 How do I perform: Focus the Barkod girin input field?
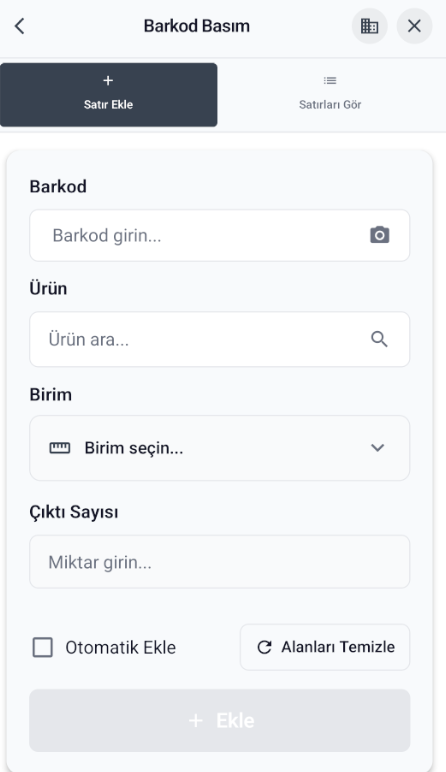pos(220,235)
